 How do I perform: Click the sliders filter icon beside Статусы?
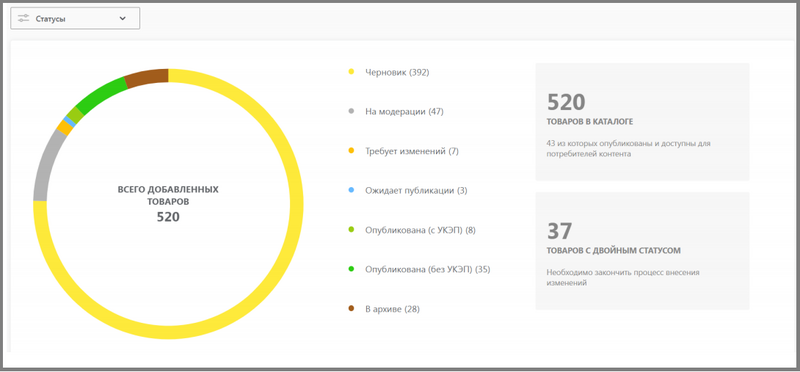point(23,18)
